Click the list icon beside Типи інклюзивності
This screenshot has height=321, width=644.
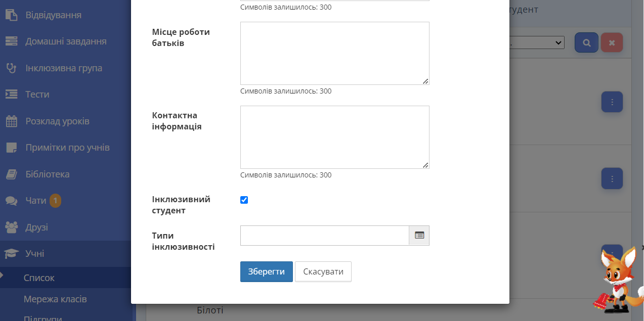click(x=419, y=236)
